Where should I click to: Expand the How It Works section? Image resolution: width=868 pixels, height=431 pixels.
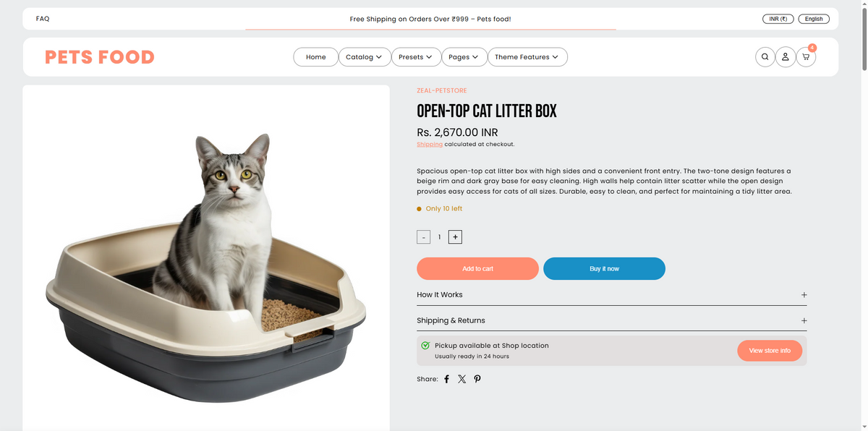[611, 295]
